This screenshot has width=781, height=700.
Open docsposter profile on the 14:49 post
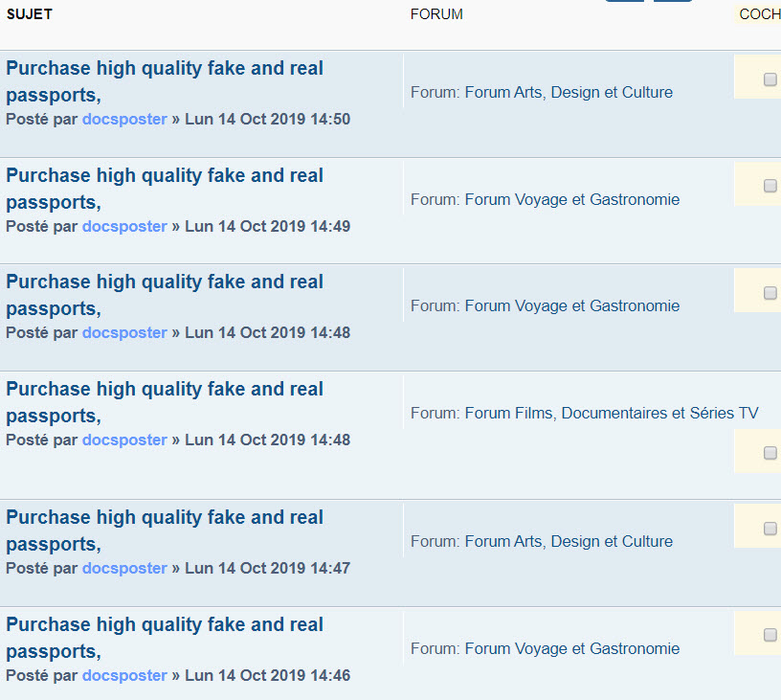pos(124,226)
